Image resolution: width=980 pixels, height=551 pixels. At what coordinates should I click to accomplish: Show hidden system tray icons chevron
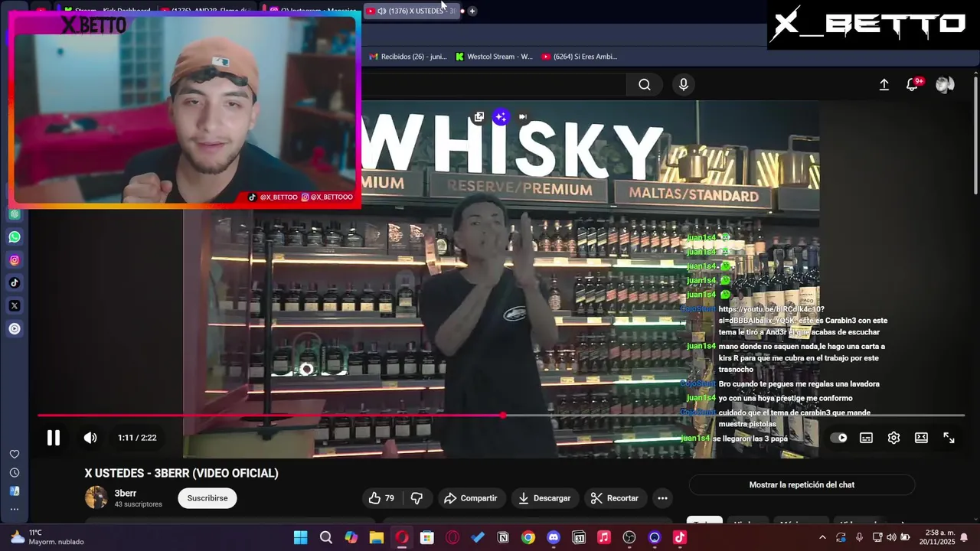tap(823, 537)
